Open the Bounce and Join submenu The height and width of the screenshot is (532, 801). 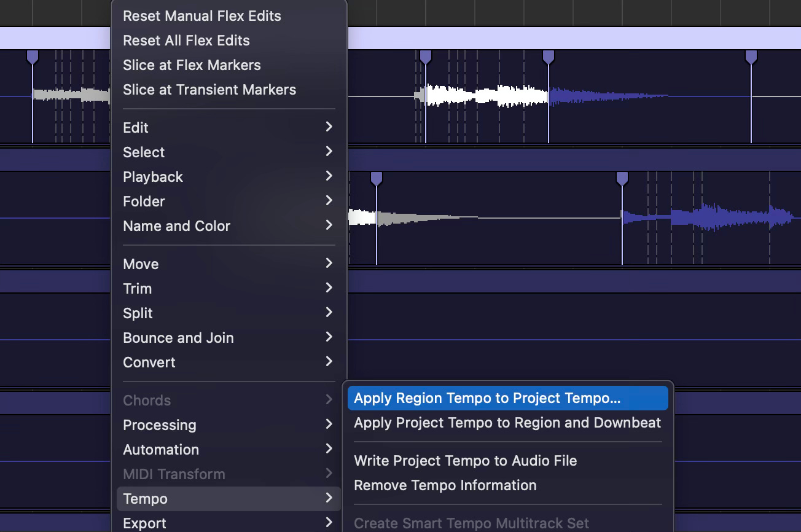click(x=229, y=337)
